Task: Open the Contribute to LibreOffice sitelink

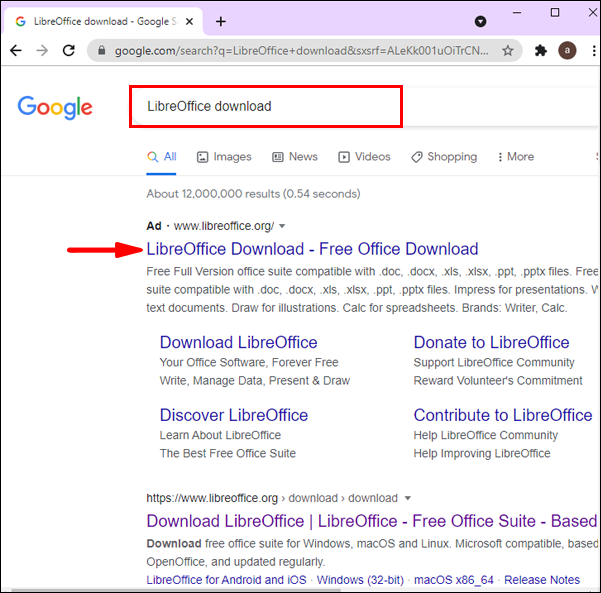Action: [x=503, y=415]
